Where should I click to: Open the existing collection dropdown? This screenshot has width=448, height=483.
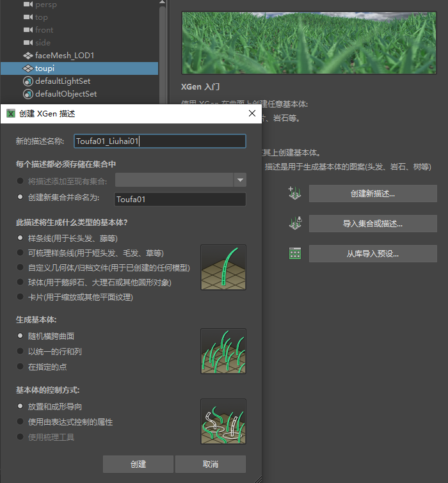(x=241, y=180)
